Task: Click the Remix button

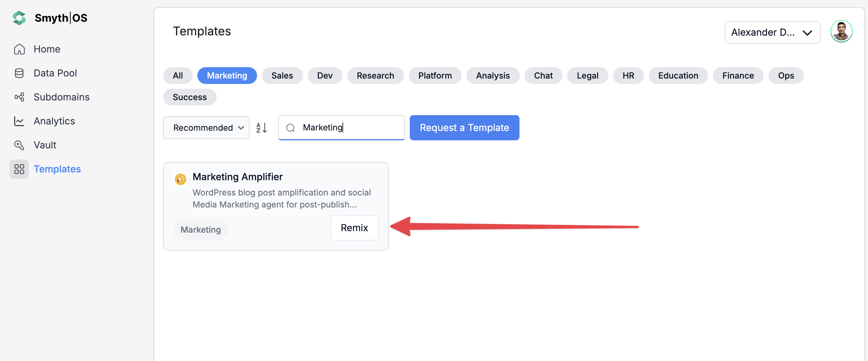Action: (354, 228)
